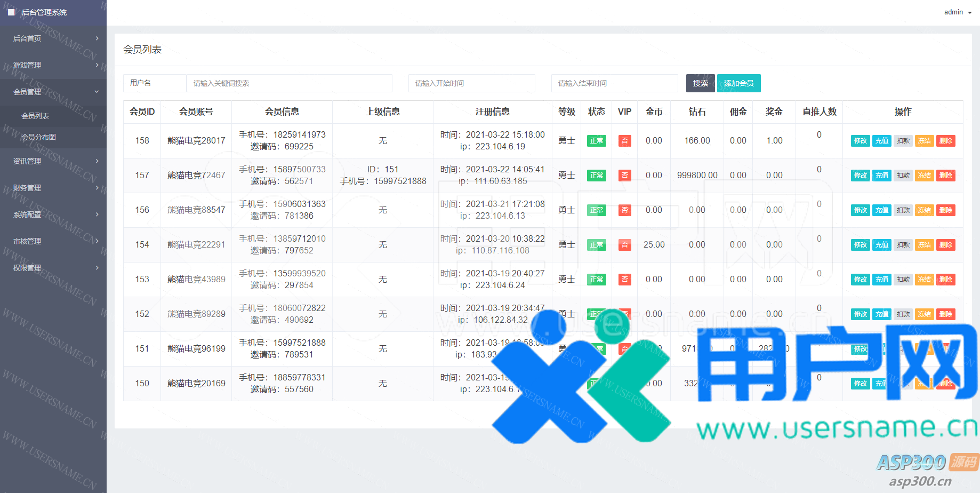Screen dimensions: 980x493
Task: Click 冻结 button for member 154
Action: pos(925,245)
